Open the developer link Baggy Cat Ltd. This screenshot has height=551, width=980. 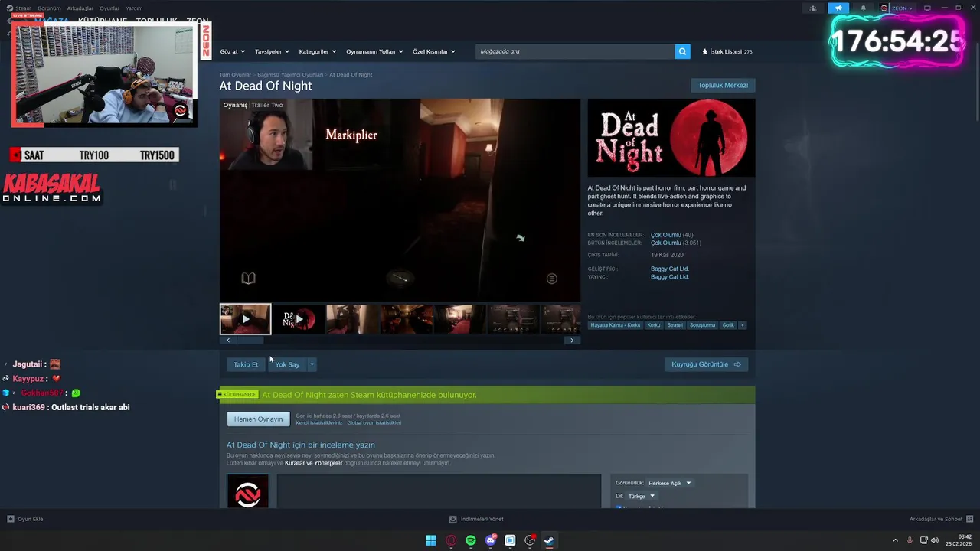[670, 269]
